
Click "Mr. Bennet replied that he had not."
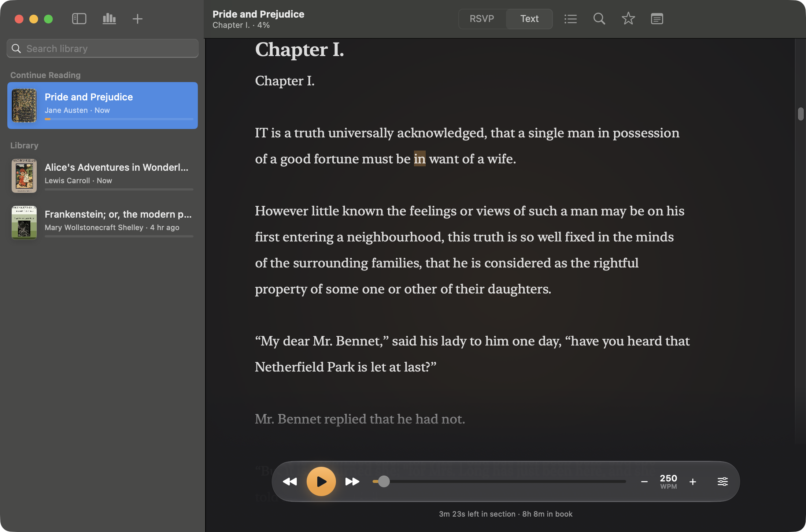click(360, 419)
